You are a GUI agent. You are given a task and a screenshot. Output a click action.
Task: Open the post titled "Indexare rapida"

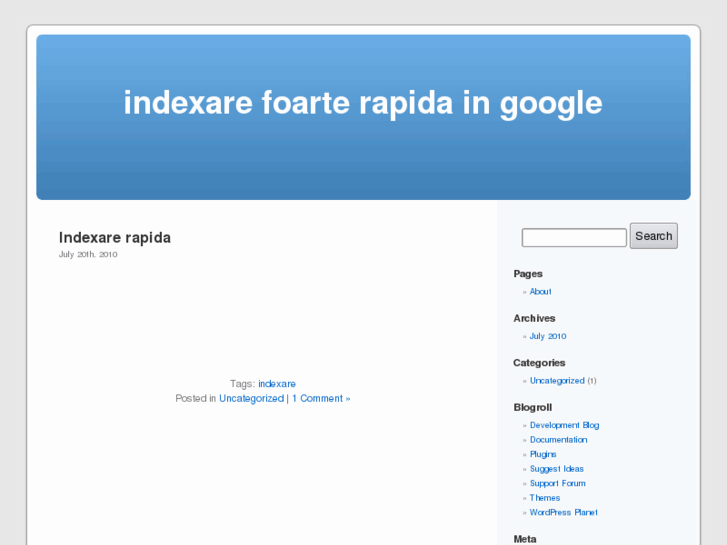point(115,237)
